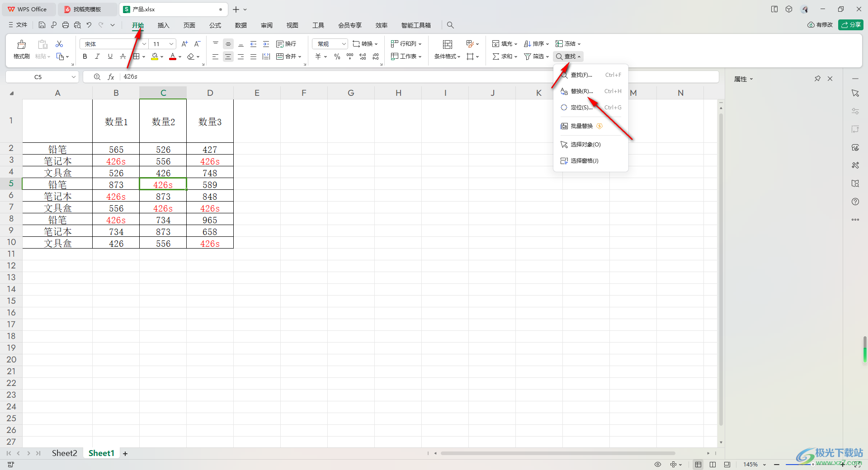The height and width of the screenshot is (470, 868).
Task: Select Select Objects (选择对象) entry
Action: tap(591, 145)
